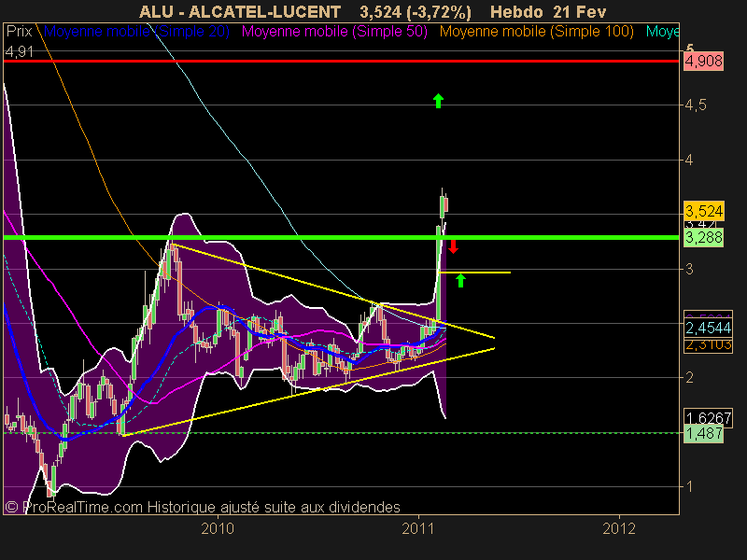747x560 pixels.
Task: Click the 2012 time axis label
Action: point(619,528)
